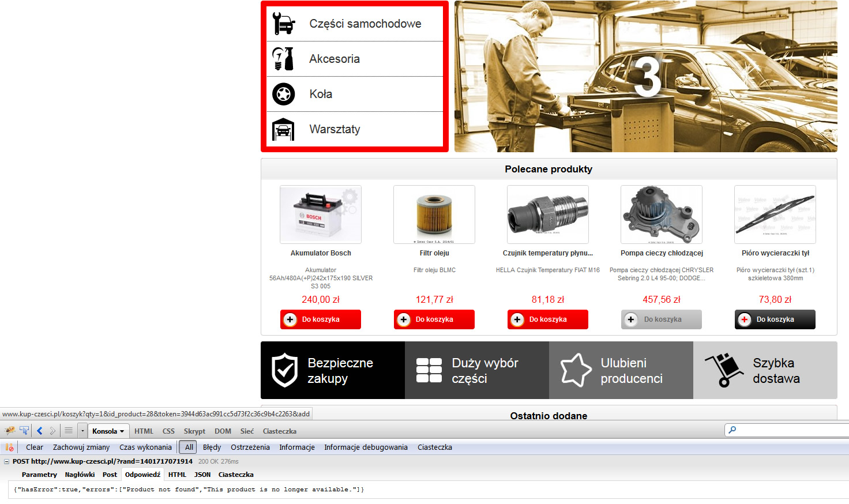This screenshot has height=504, width=849.
Task: Activate the Firebug inspect element tool
Action: (x=24, y=431)
